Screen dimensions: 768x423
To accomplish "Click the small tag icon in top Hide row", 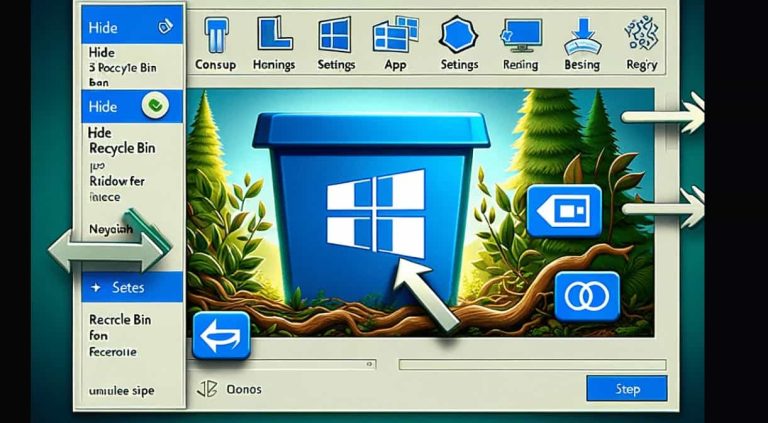I will 165,27.
